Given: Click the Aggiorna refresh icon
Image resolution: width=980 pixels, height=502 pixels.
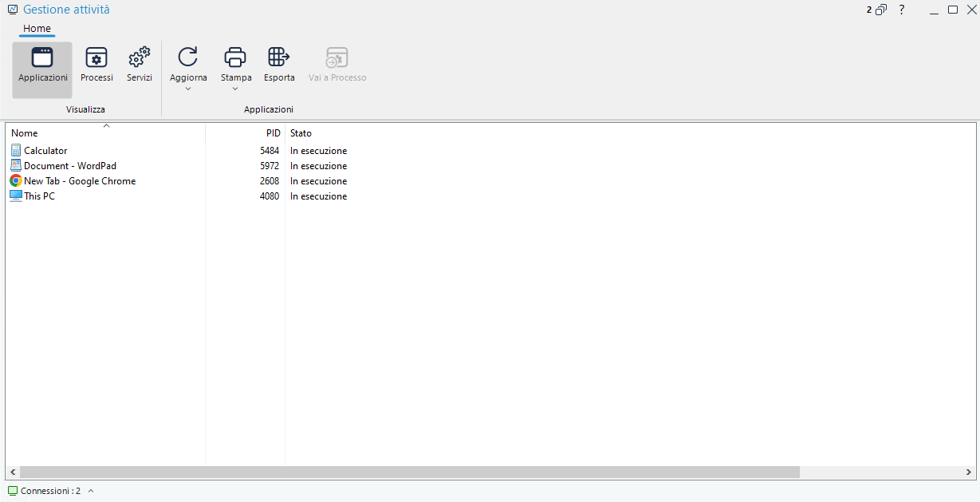Looking at the screenshot, I should tap(188, 57).
